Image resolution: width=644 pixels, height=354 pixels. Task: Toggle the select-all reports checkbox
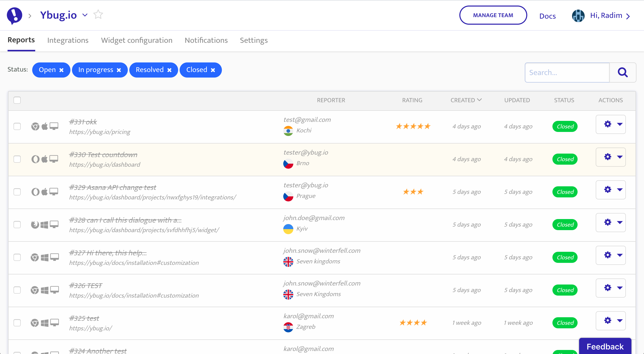pyautogui.click(x=17, y=100)
